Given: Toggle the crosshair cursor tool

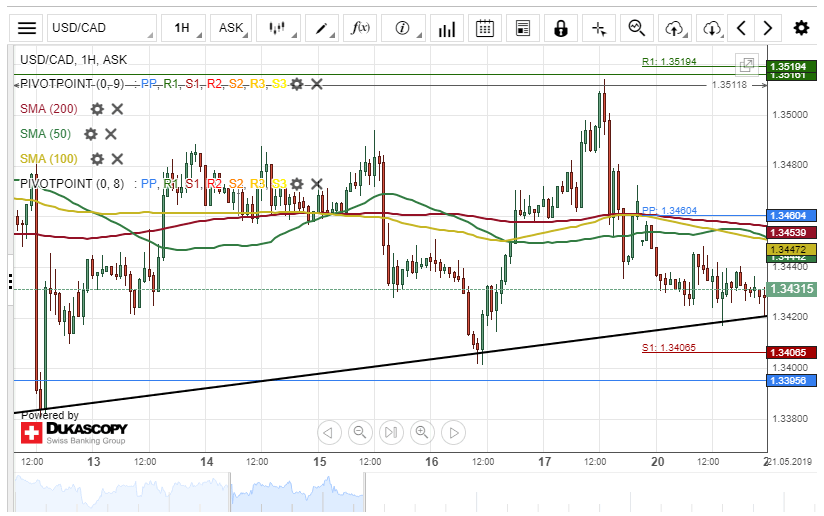Looking at the screenshot, I should pyautogui.click(x=600, y=28).
